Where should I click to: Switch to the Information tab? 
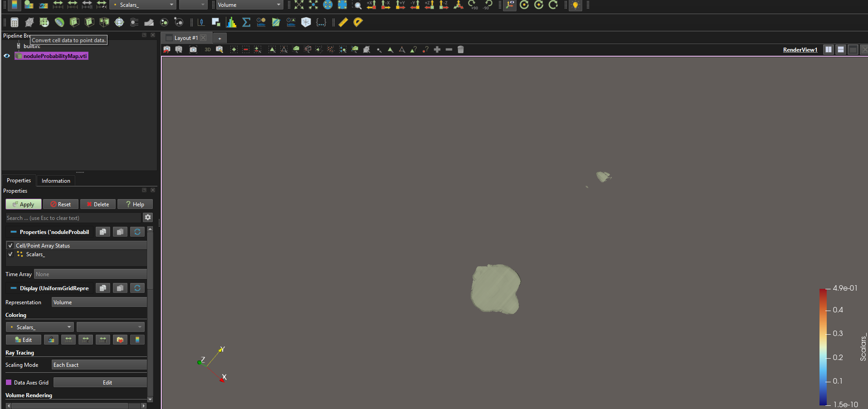click(56, 180)
